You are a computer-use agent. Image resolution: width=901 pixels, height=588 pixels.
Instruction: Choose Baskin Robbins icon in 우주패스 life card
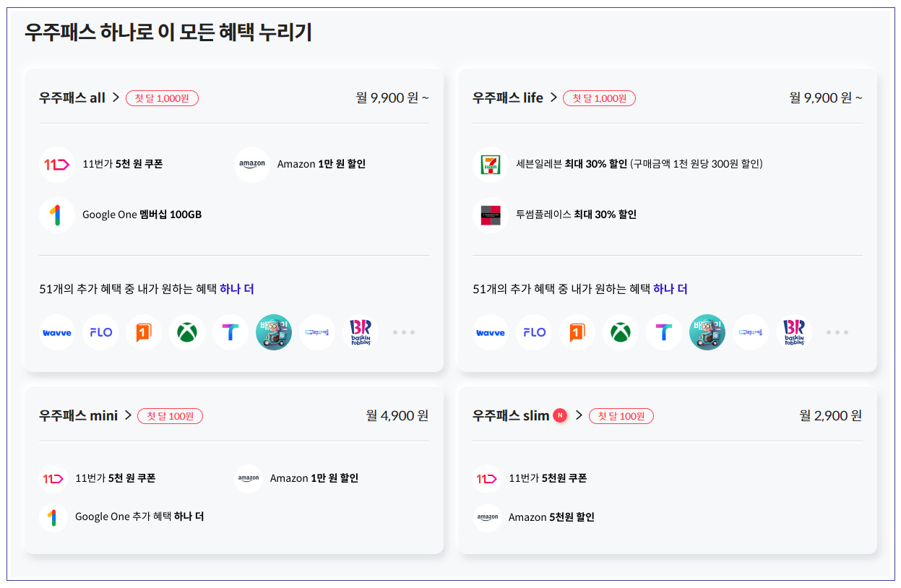(794, 332)
